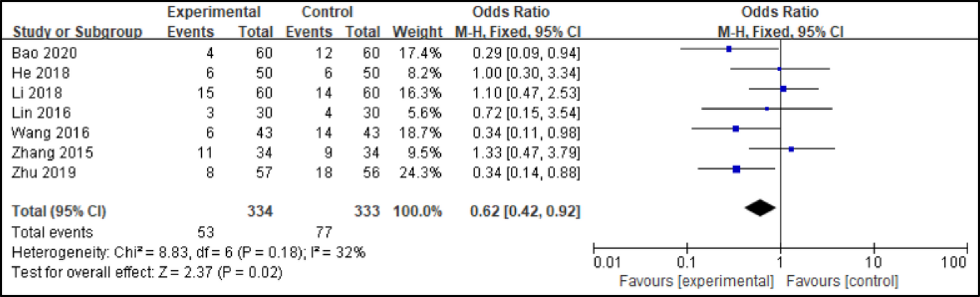Viewport: 980px width, 297px height.
Task: Click the 100 tick label on axis
Action: click(954, 262)
